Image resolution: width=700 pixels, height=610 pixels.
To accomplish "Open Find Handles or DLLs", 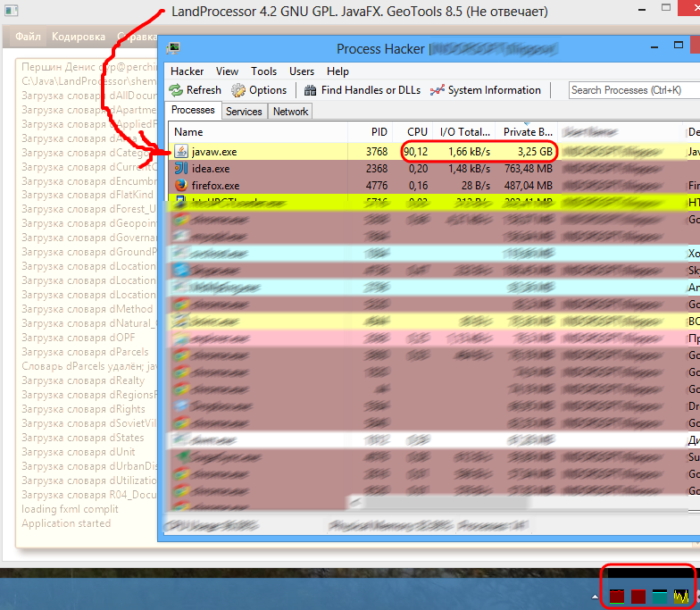I will (362, 90).
